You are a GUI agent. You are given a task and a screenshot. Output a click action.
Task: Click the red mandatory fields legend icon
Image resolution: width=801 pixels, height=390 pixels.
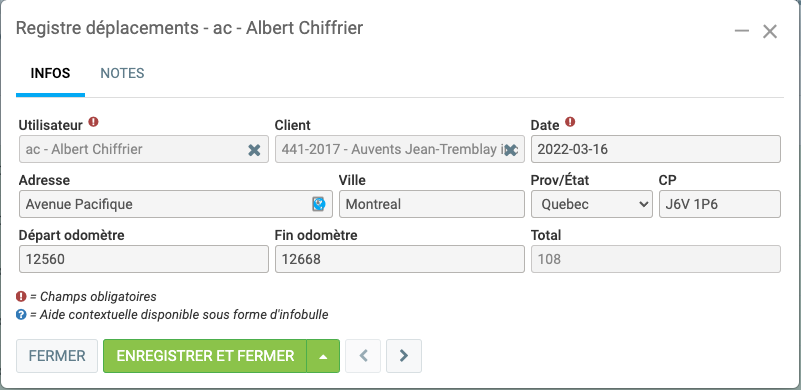click(21, 296)
